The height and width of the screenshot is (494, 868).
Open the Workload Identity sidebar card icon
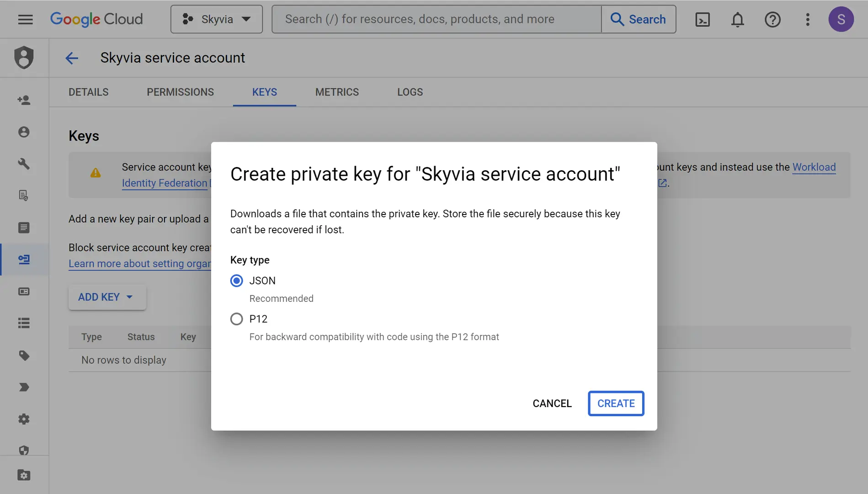point(24,292)
